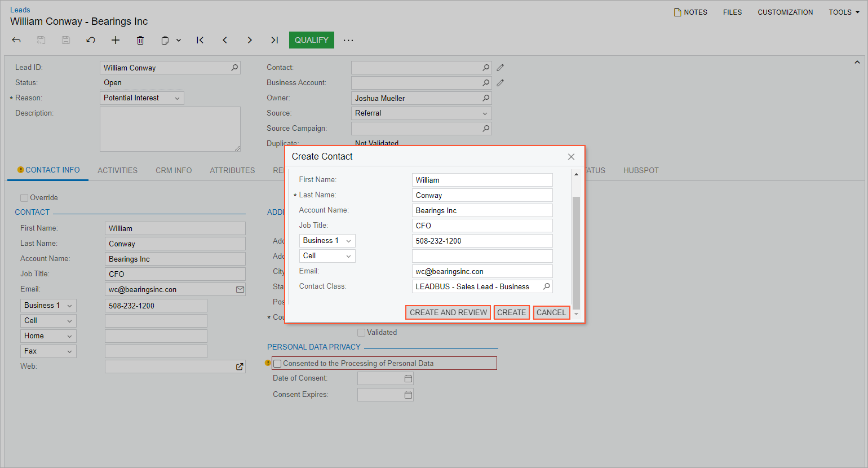Open the more actions ellipsis menu

[348, 40]
